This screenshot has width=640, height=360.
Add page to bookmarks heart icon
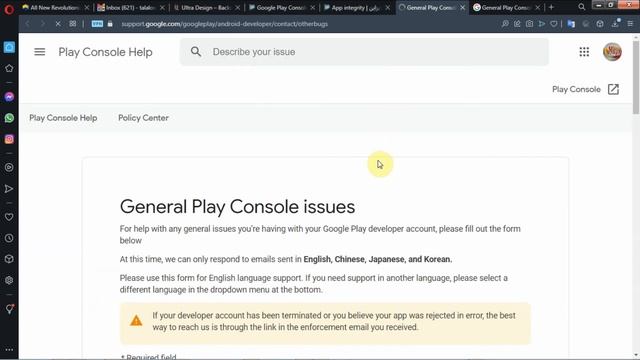553,24
